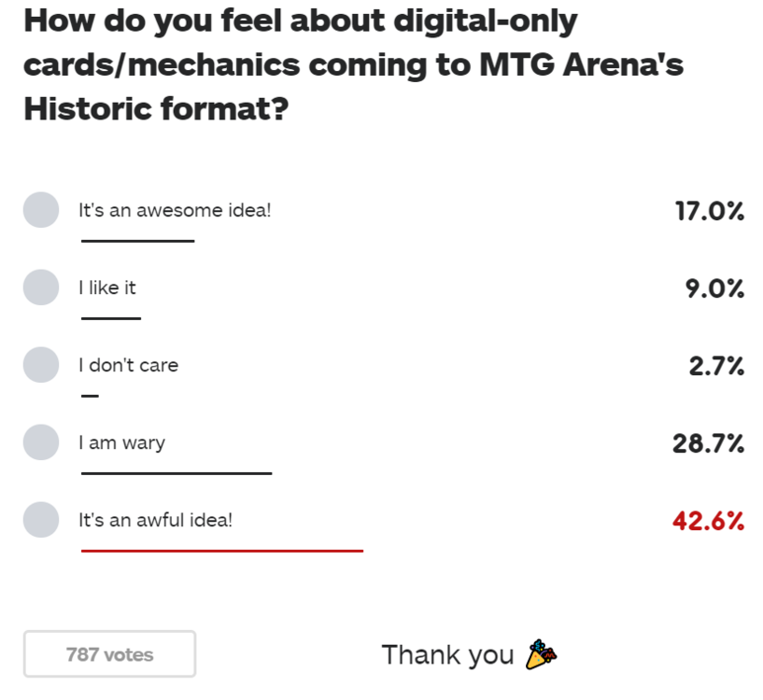Click the red 42.6% result value
The height and width of the screenshot is (700, 763).
tap(708, 521)
